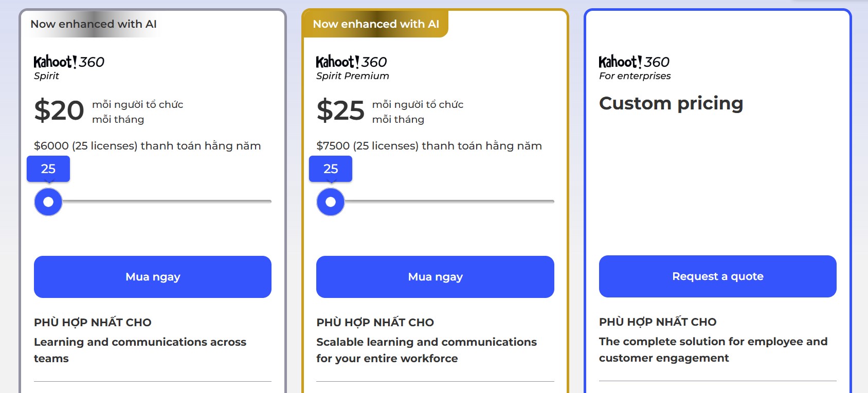Click the Spirit plan license slider handle
Screen dimensions: 868x393
(x=48, y=202)
